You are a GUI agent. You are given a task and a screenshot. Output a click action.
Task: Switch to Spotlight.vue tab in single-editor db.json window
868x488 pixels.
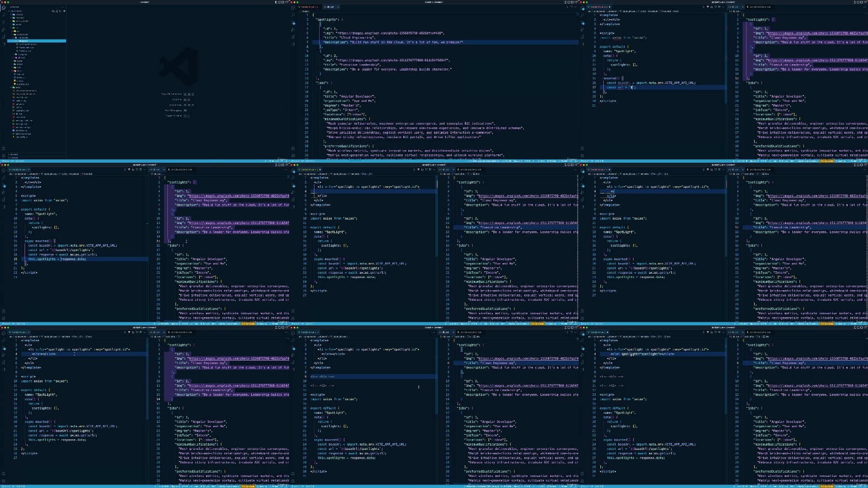pyautogui.click(x=309, y=7)
